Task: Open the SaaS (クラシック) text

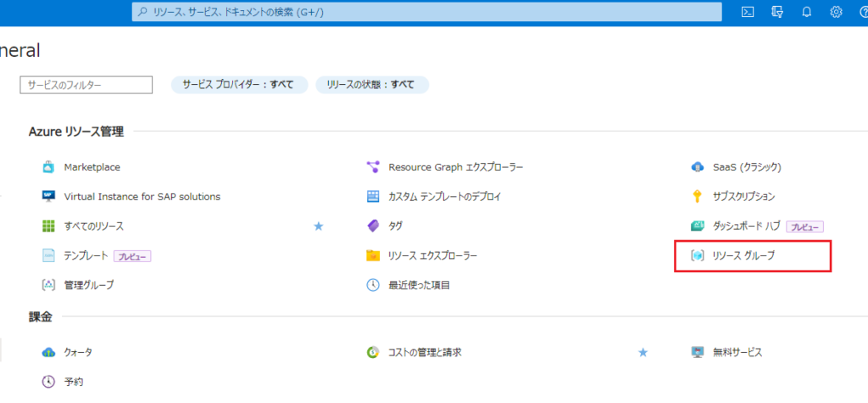Action: click(747, 167)
